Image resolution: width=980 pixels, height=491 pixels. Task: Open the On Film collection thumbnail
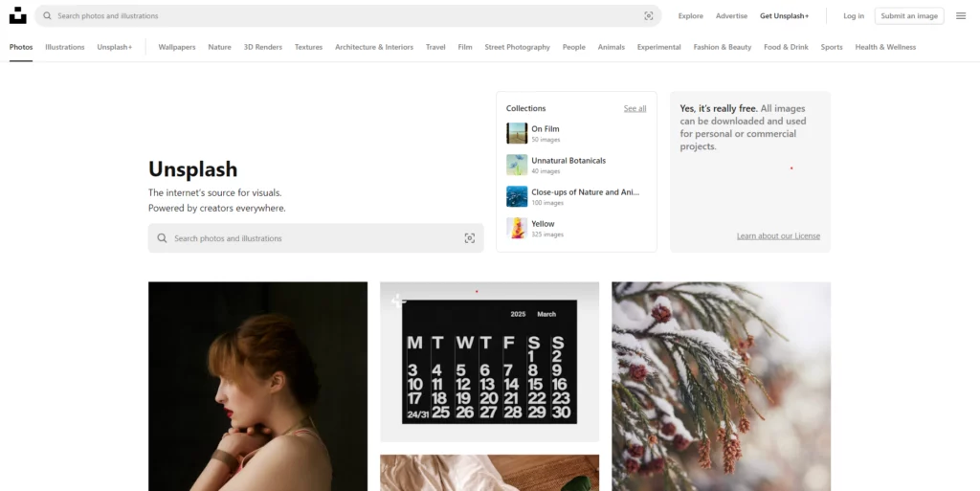point(517,133)
